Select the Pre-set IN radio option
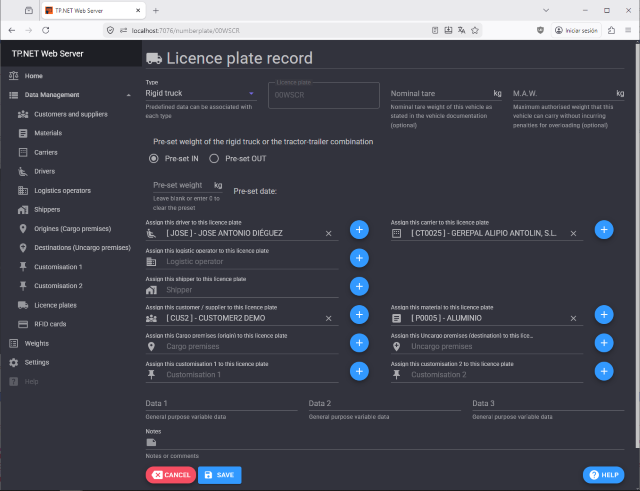 (x=154, y=158)
